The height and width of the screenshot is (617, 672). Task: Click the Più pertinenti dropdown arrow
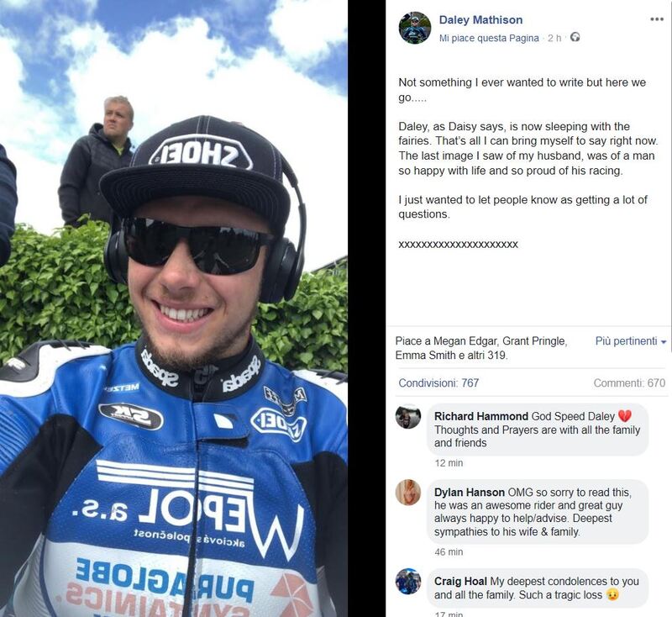pos(664,342)
